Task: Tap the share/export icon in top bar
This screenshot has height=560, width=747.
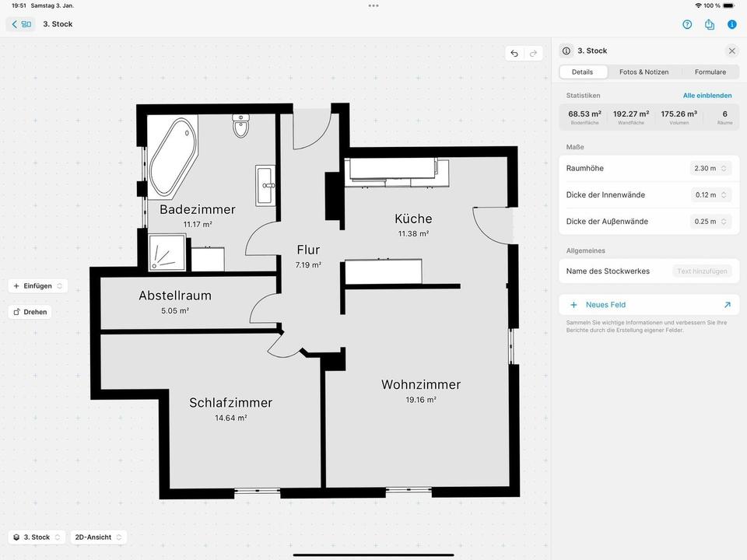Action: click(710, 24)
